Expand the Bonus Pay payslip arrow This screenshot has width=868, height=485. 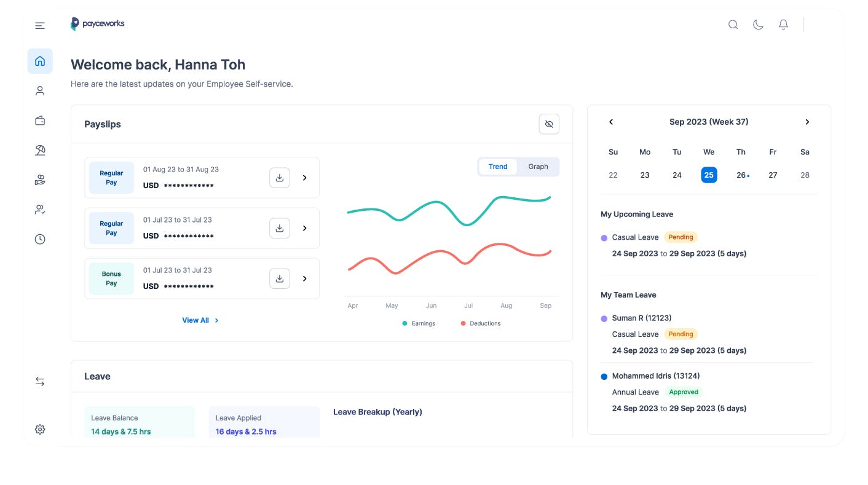pyautogui.click(x=304, y=278)
